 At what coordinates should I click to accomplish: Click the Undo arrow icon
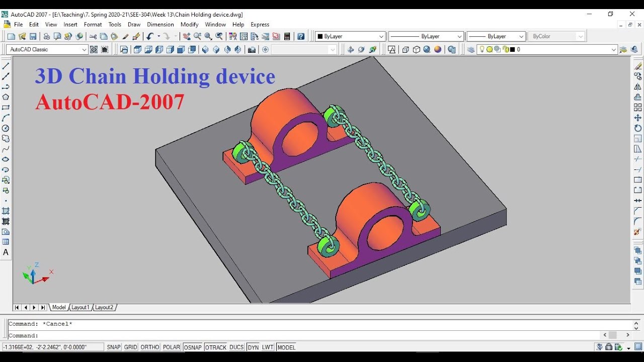click(150, 36)
